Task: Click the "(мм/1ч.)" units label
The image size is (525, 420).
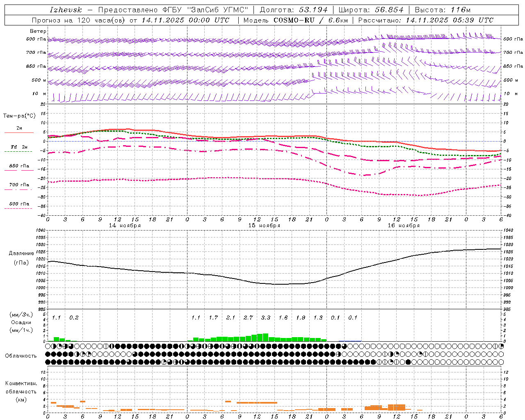Action: pyautogui.click(x=21, y=330)
